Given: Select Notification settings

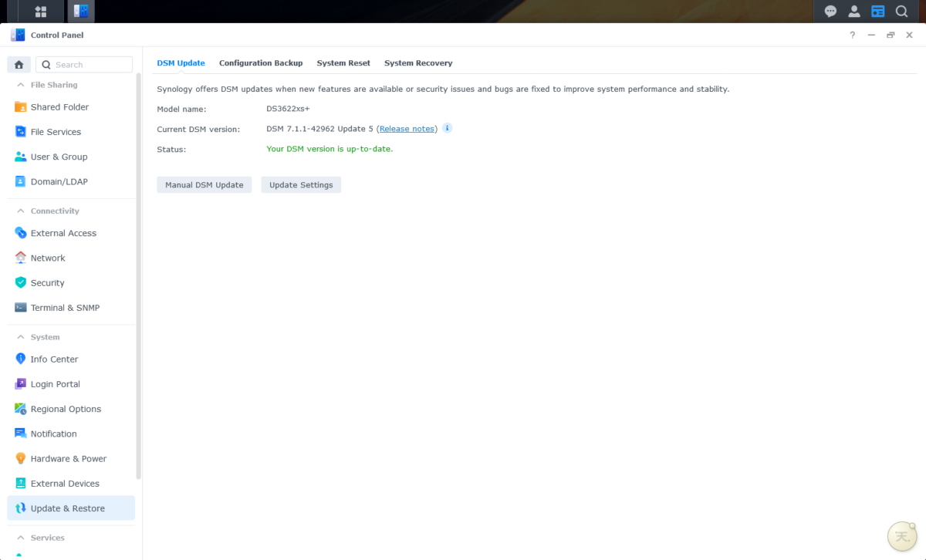Looking at the screenshot, I should click(53, 433).
